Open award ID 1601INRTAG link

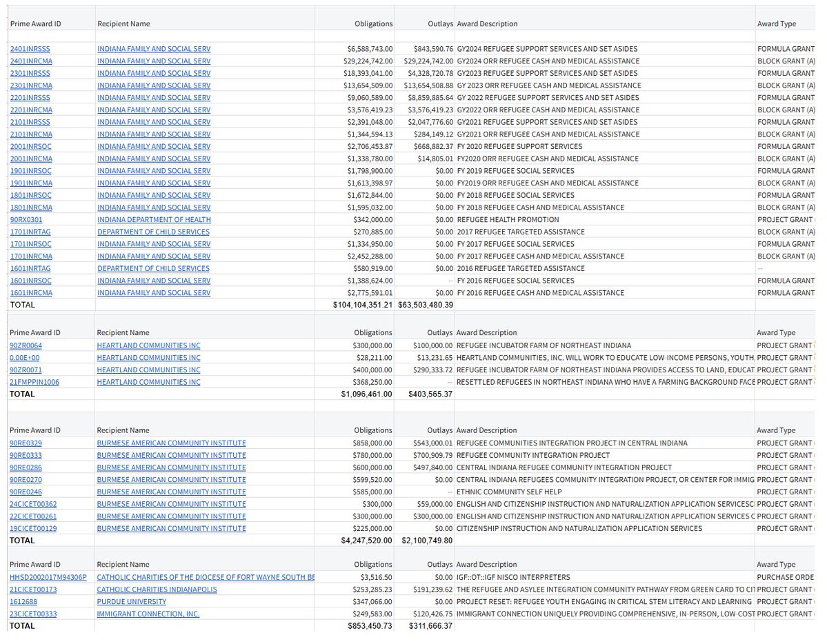point(30,268)
